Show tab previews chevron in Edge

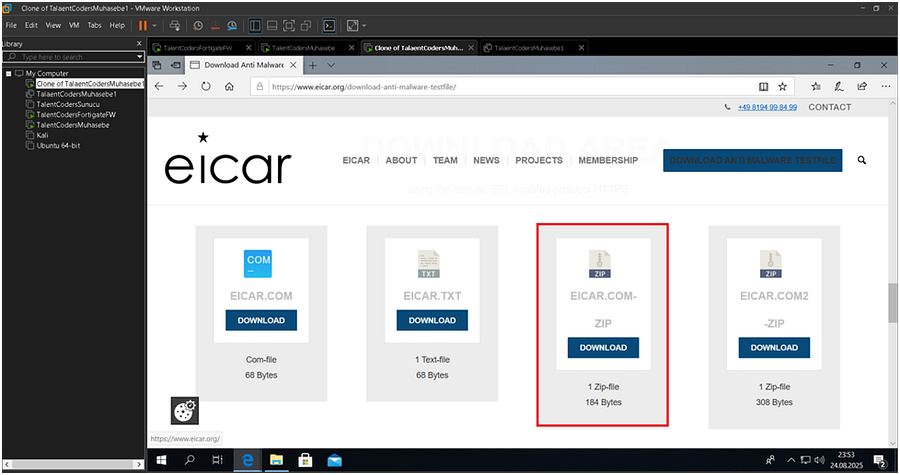[331, 65]
